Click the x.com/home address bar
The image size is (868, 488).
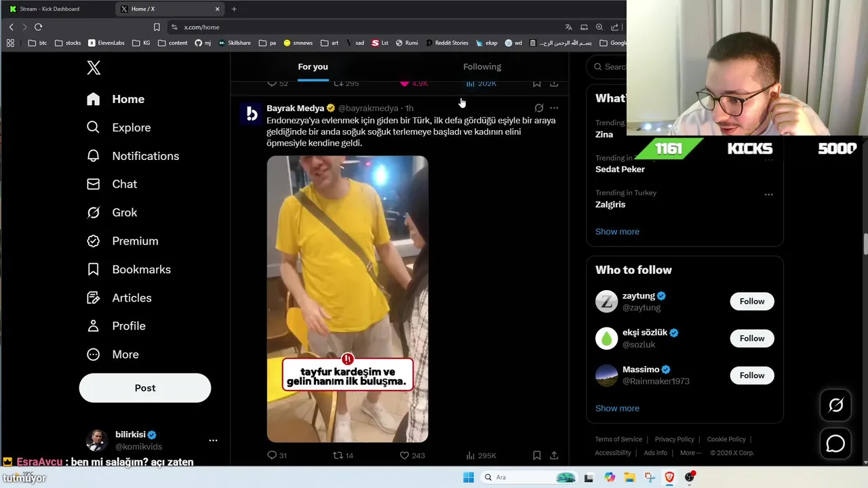tap(366, 27)
